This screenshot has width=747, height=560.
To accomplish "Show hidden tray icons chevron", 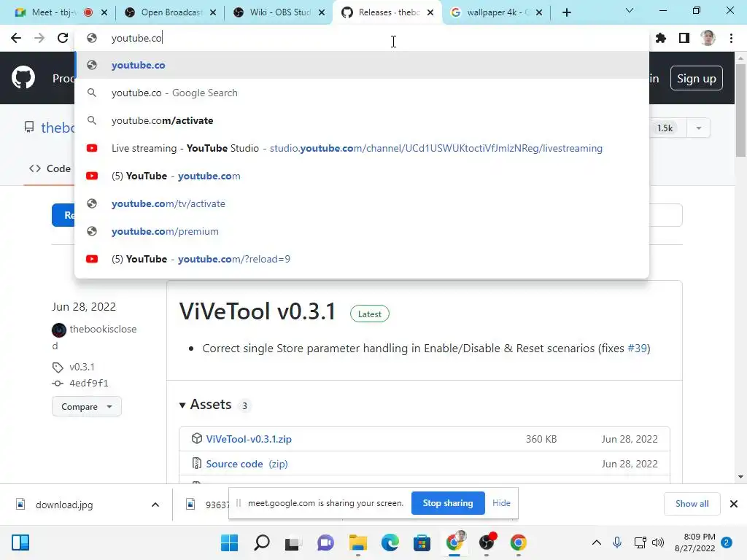I will click(x=597, y=542).
